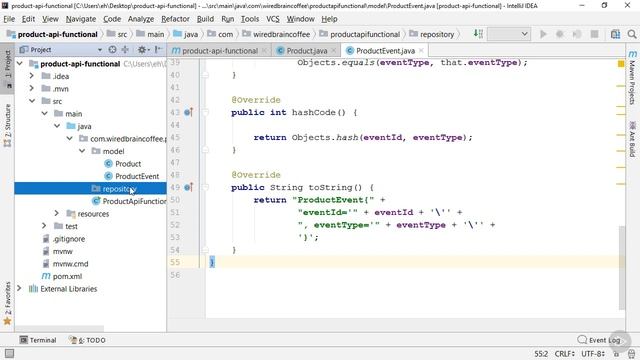Click the Make Project build icon
640x360 pixels.
tap(478, 34)
